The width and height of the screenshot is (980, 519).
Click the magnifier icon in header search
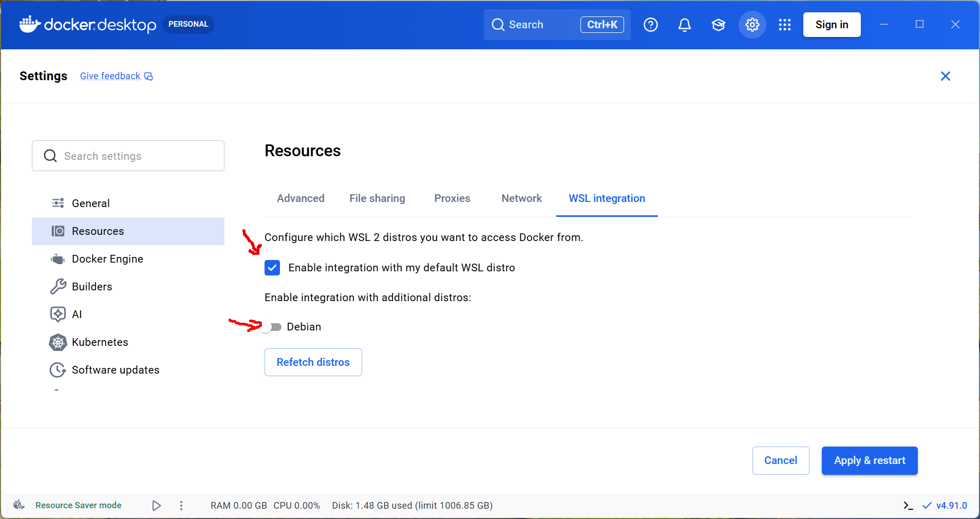(x=498, y=25)
